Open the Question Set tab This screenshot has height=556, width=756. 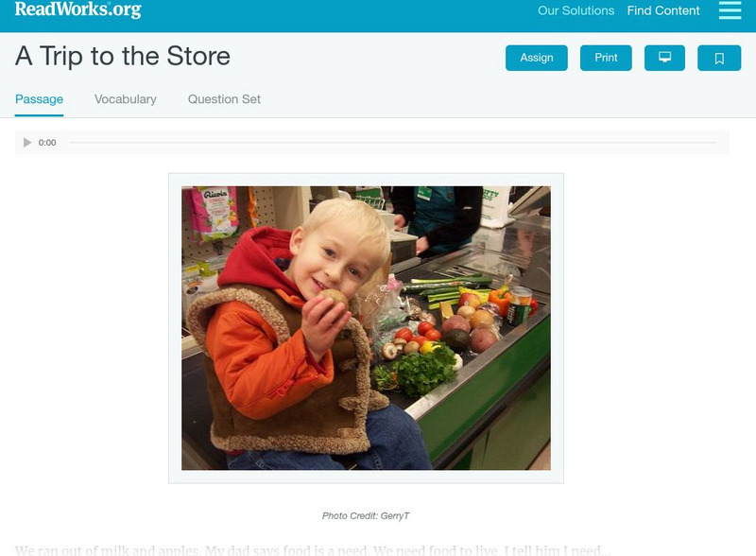tap(224, 99)
